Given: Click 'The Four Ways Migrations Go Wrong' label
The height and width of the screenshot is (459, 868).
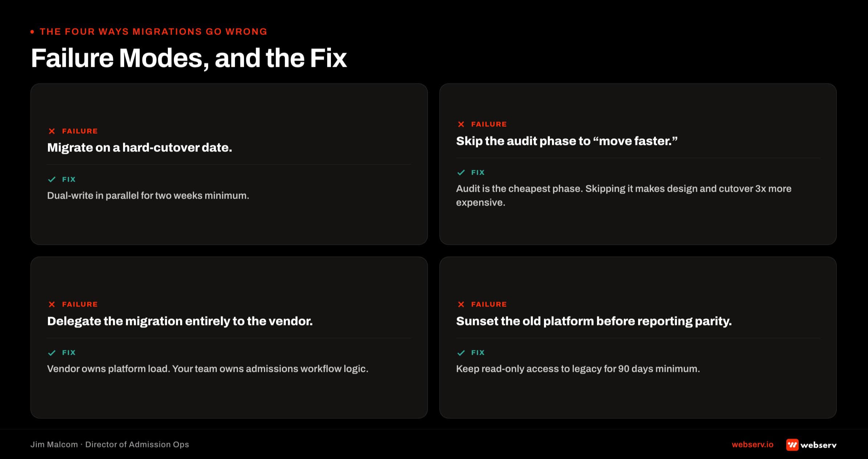Looking at the screenshot, I should (153, 32).
